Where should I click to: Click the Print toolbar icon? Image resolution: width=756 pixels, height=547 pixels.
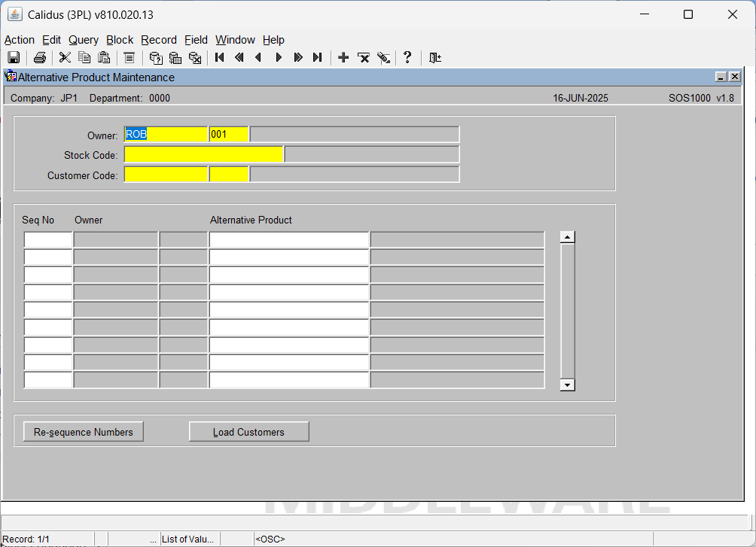(40, 58)
